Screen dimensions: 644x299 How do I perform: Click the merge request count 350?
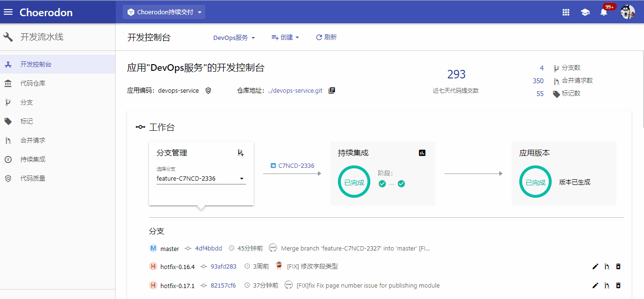538,81
